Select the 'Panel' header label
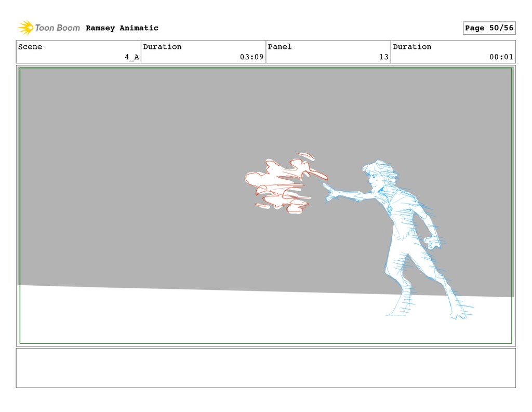This screenshot has width=532, height=412. click(x=280, y=46)
